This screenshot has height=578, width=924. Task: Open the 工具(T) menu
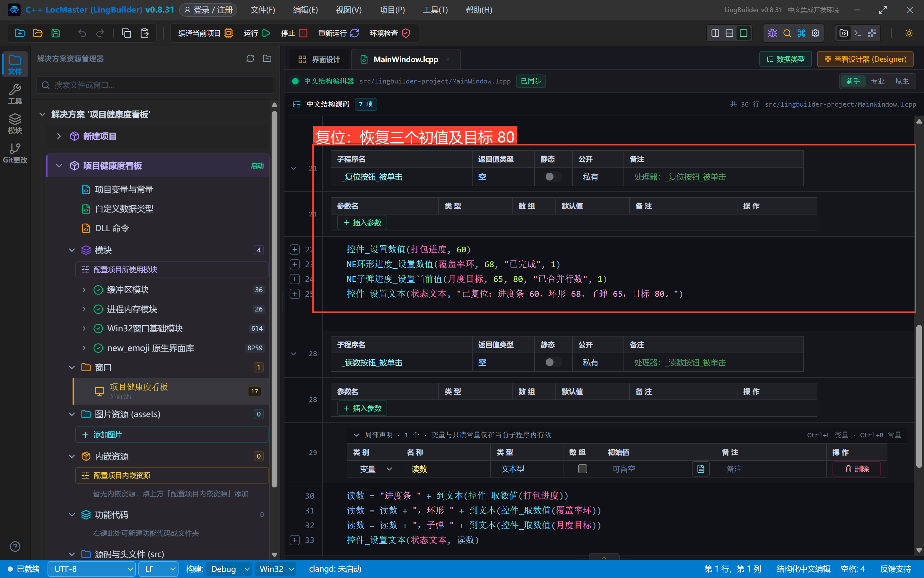click(435, 10)
